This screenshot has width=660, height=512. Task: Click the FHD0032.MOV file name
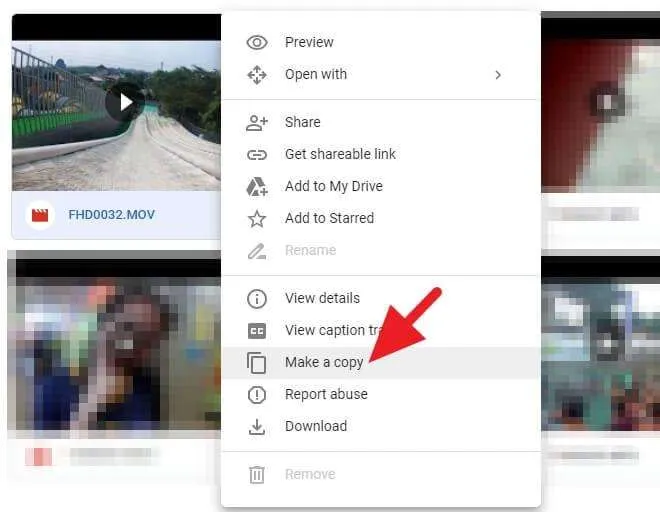pos(112,215)
